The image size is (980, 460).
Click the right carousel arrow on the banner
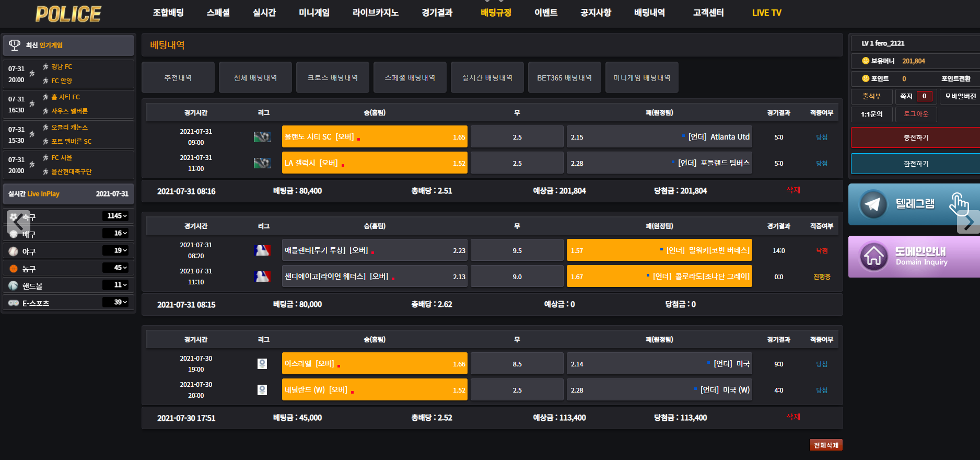[x=968, y=222]
